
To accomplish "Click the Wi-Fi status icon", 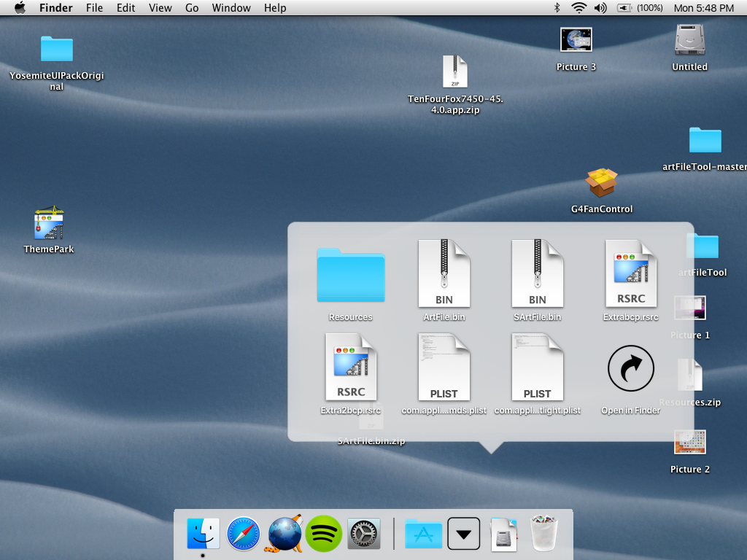I will tap(578, 7).
